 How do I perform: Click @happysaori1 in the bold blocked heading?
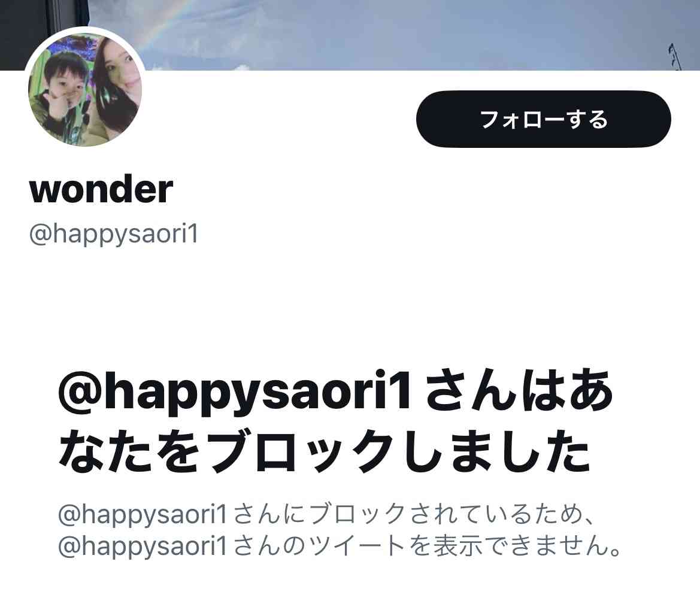[x=234, y=393]
